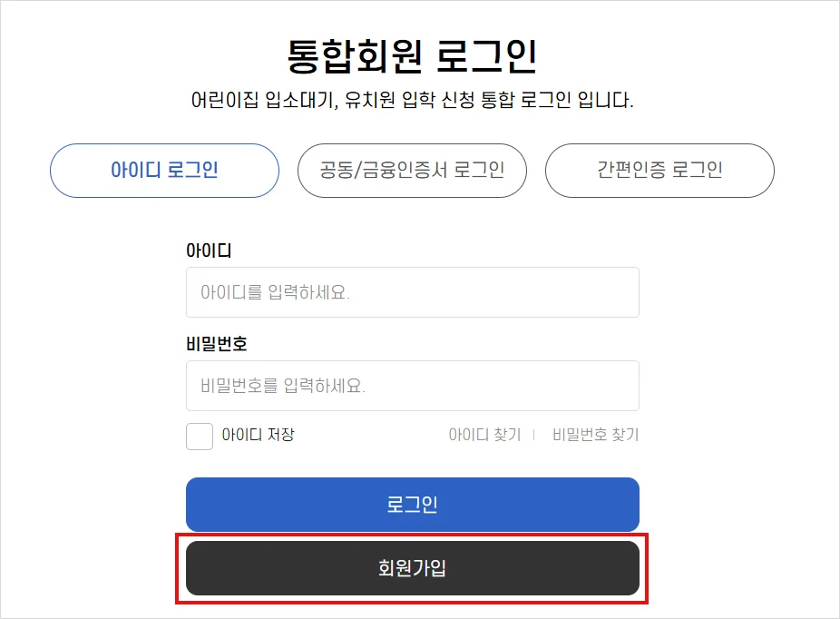Submit login with the 로그인 button
Viewport: 840px width, 619px height.
click(x=412, y=505)
